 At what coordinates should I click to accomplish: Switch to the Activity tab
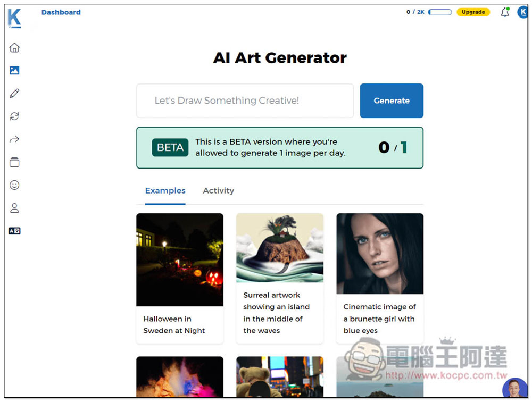(x=218, y=191)
